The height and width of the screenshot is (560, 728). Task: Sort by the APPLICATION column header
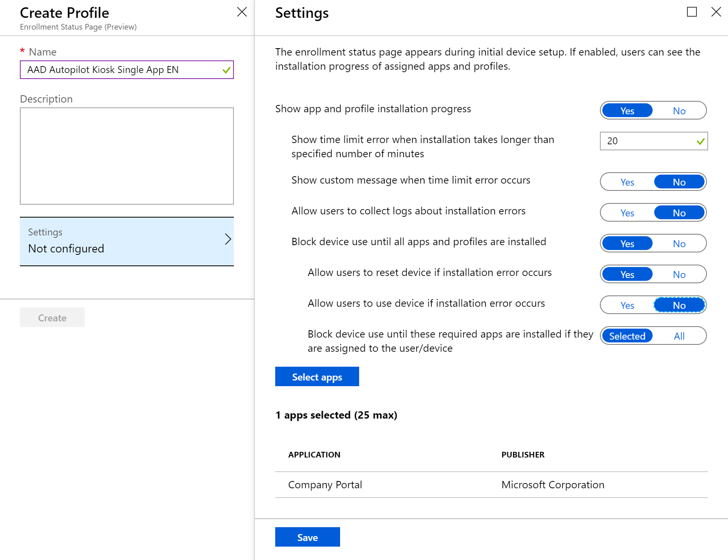point(314,455)
